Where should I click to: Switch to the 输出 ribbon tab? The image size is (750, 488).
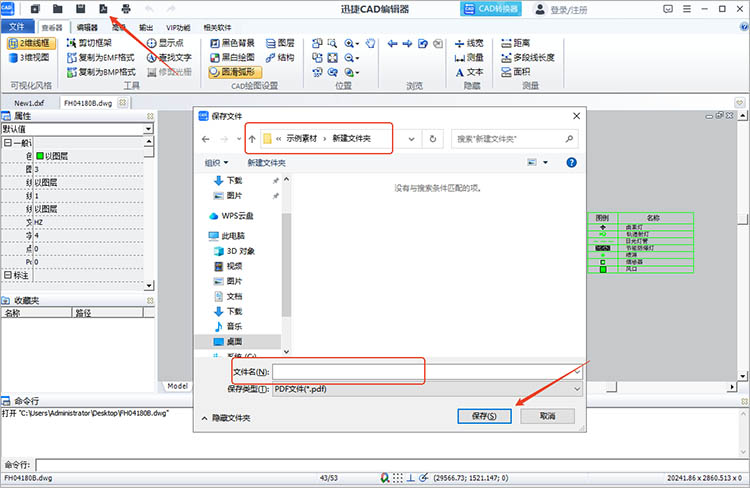coord(146,27)
